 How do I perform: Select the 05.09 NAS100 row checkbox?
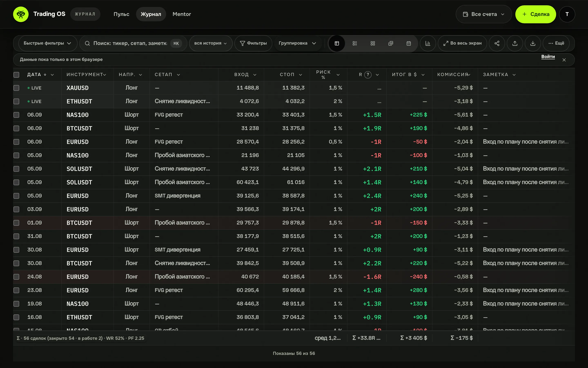(16, 155)
